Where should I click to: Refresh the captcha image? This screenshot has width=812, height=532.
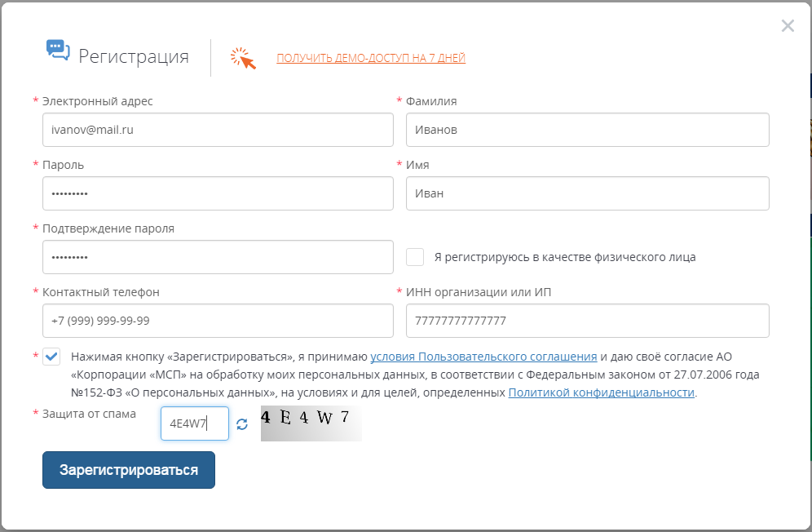pos(241,424)
